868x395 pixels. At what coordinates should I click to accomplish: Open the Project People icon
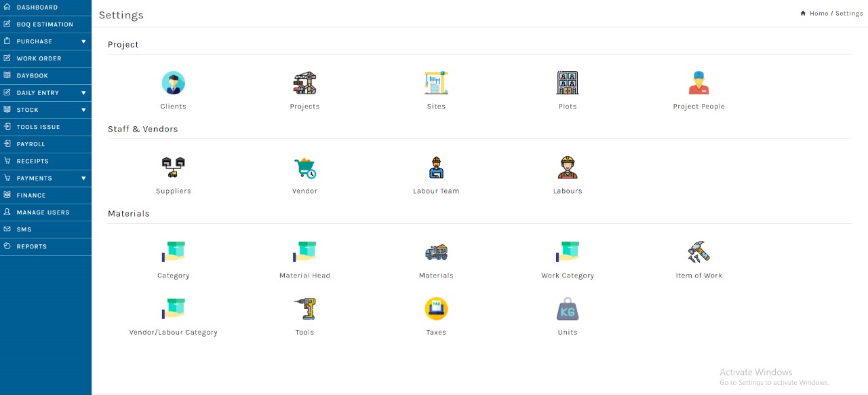click(698, 83)
